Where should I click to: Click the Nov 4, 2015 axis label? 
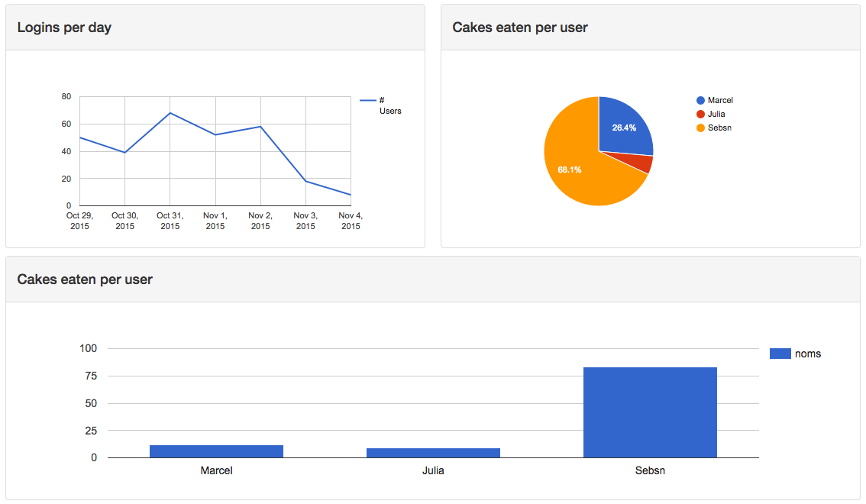point(351,221)
